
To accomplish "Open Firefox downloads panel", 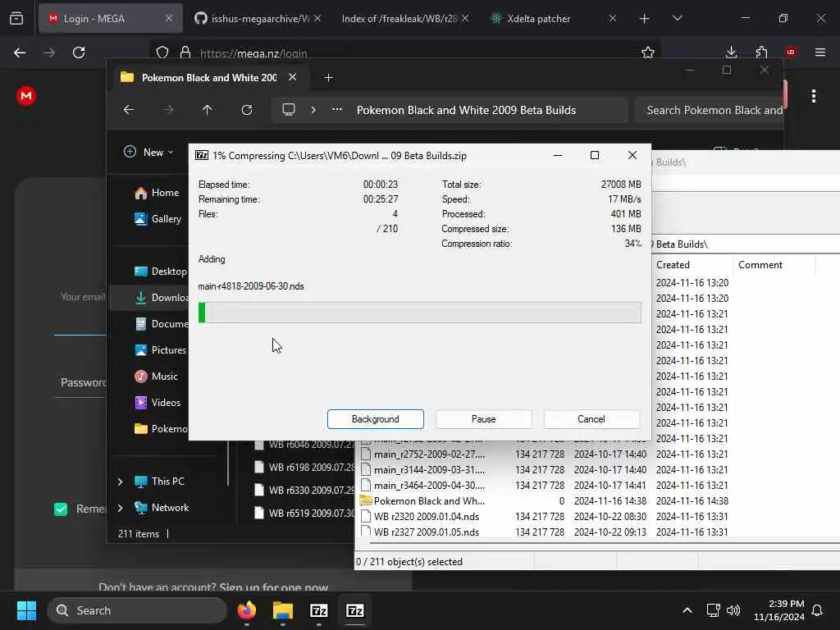I will [x=731, y=52].
